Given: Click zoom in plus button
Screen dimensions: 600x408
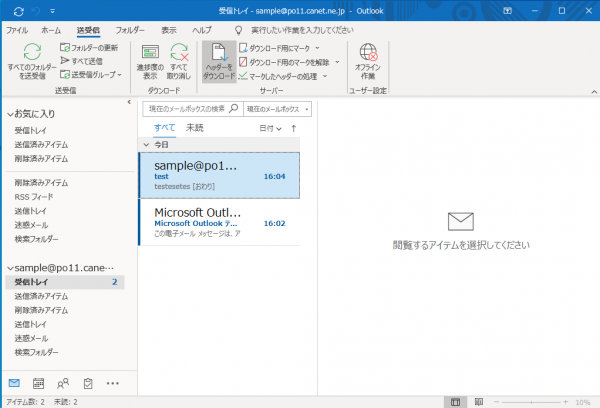Looking at the screenshot, I should coord(566,402).
